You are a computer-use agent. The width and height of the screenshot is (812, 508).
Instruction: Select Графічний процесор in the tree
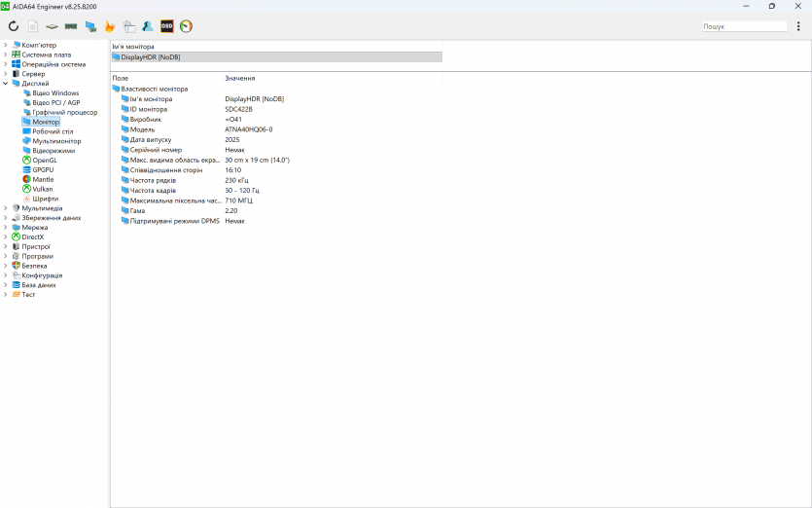(65, 112)
